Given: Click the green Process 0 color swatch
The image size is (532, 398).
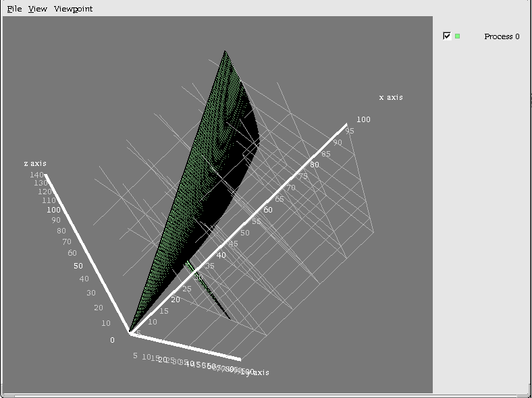Looking at the screenshot, I should click(x=458, y=36).
